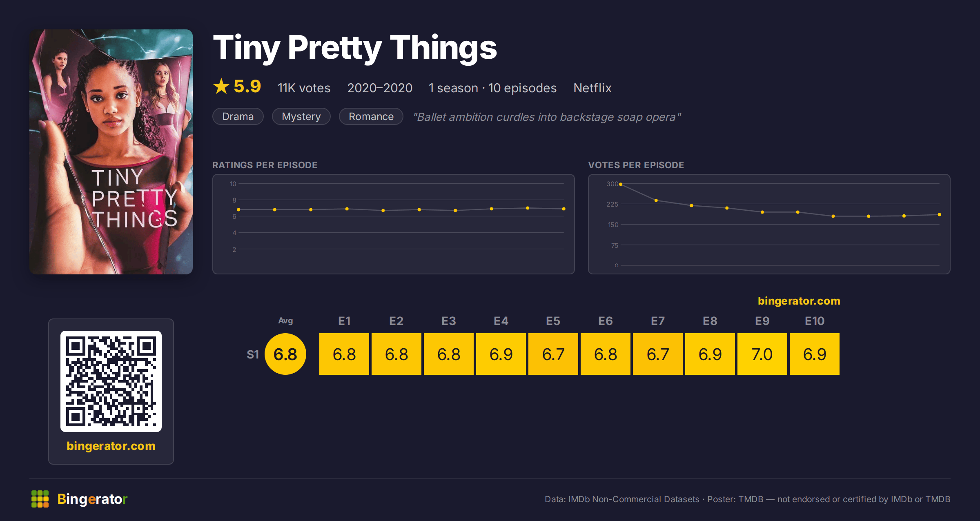The width and height of the screenshot is (980, 521).
Task: Click the yellow star rating icon
Action: [221, 86]
